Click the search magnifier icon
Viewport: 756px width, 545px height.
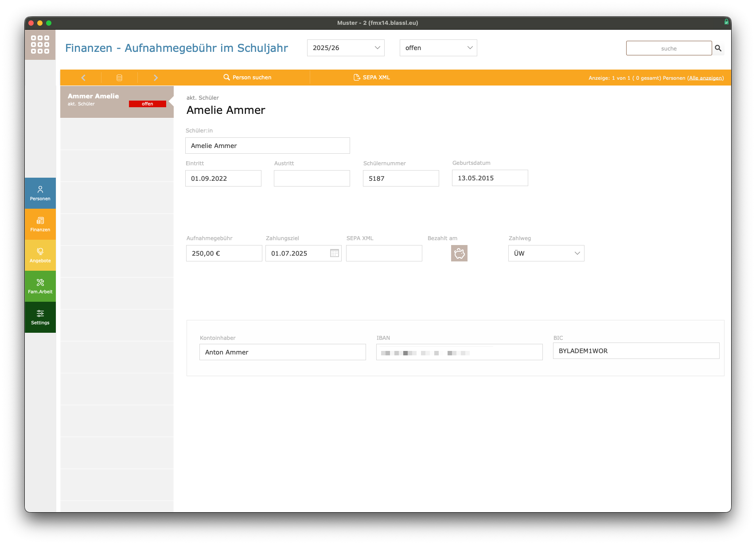click(718, 48)
